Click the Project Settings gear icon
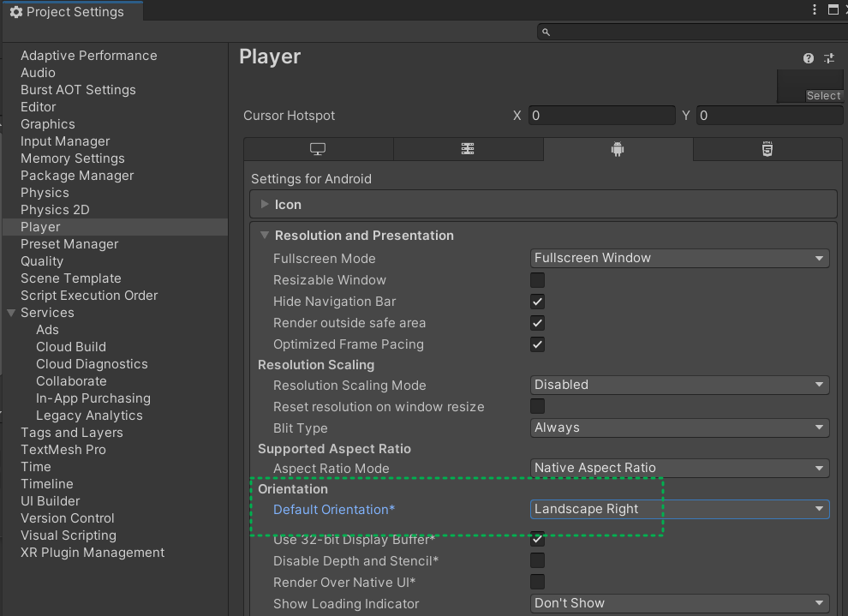848x616 pixels. 15,12
